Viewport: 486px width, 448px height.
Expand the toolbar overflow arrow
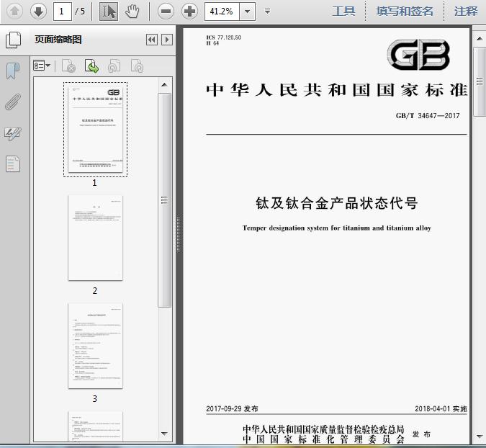[x=268, y=11]
